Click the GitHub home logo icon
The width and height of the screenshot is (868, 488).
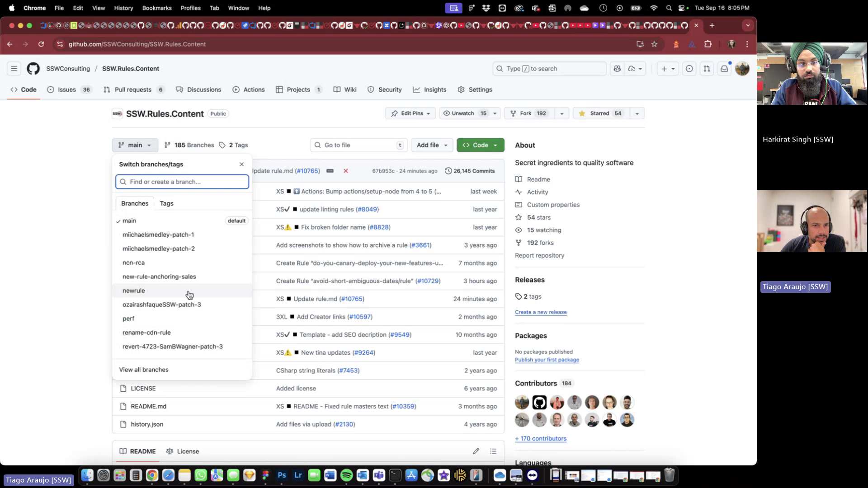coord(33,69)
